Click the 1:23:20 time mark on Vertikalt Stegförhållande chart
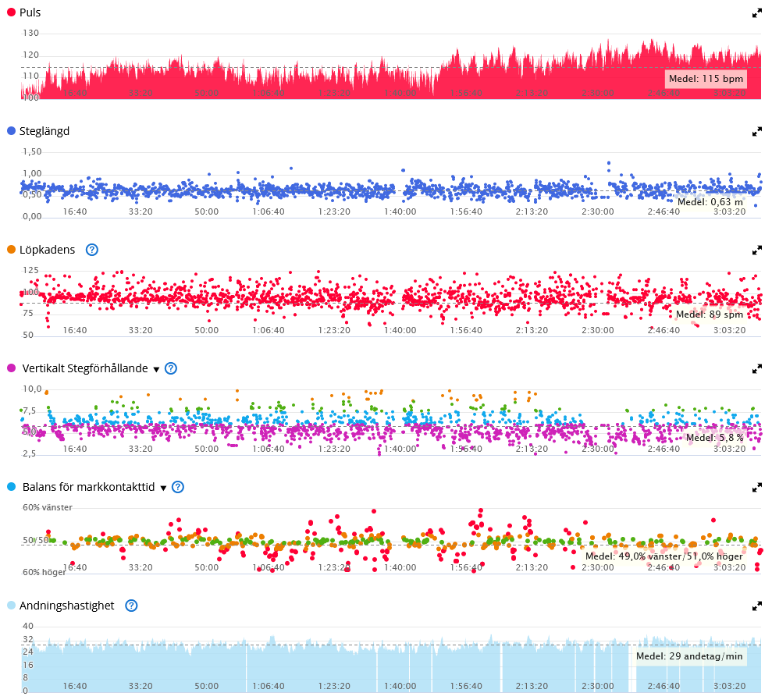This screenshot has width=772, height=700. 334,449
